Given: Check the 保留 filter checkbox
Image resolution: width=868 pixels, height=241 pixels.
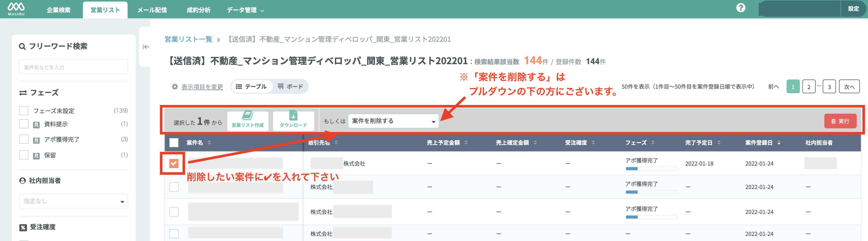Looking at the screenshot, I should coord(24,155).
